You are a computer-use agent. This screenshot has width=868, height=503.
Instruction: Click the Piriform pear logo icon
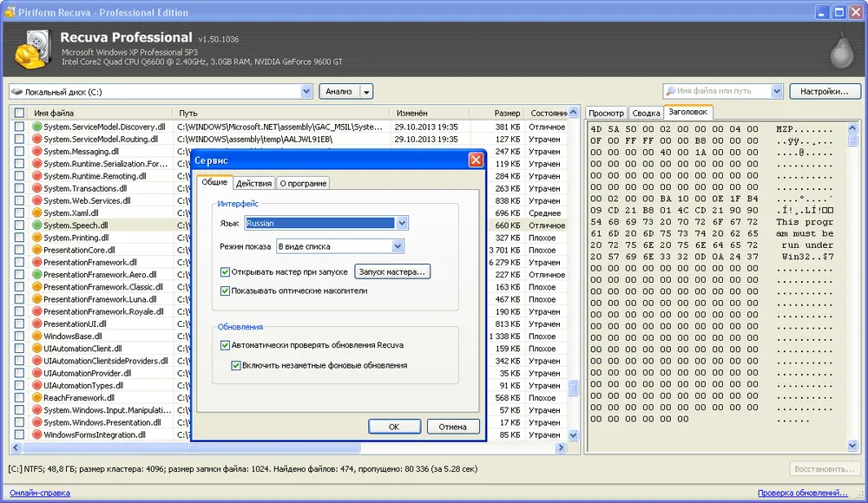(x=840, y=52)
